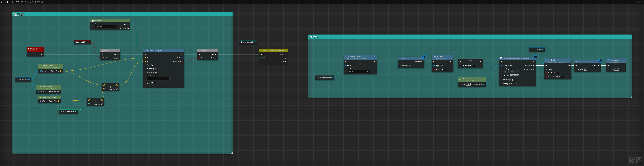Viewport: 644px width, 166px height.
Task: Click the forward navigation arrow
Action: (x=12, y=2)
